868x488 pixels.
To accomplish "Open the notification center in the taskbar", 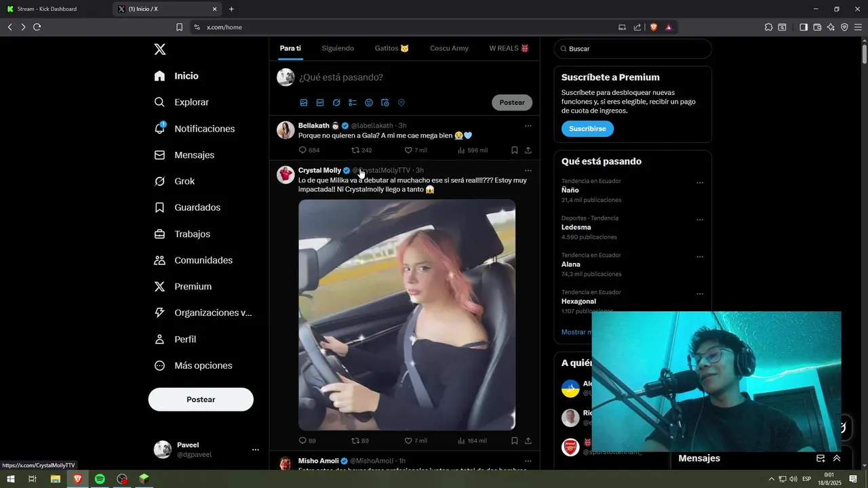I will click(x=853, y=479).
